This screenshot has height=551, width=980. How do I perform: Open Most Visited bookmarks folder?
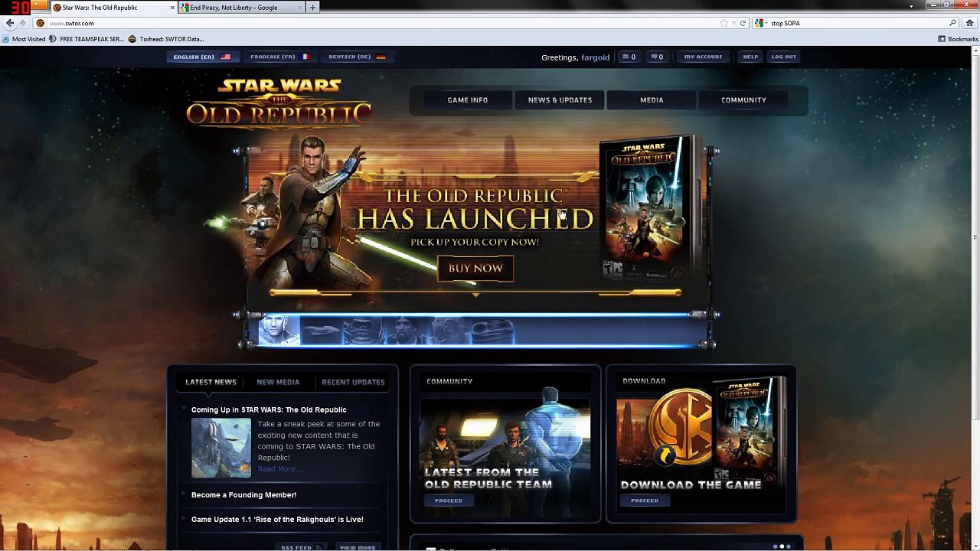tap(24, 39)
